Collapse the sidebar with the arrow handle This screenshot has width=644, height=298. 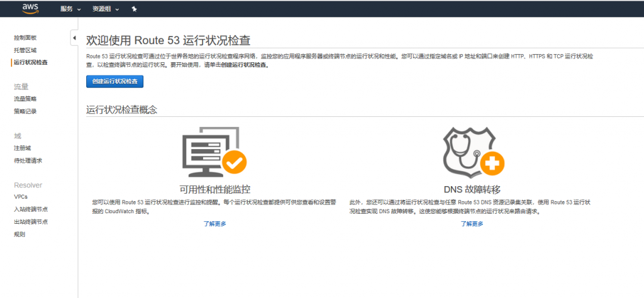pos(74,38)
